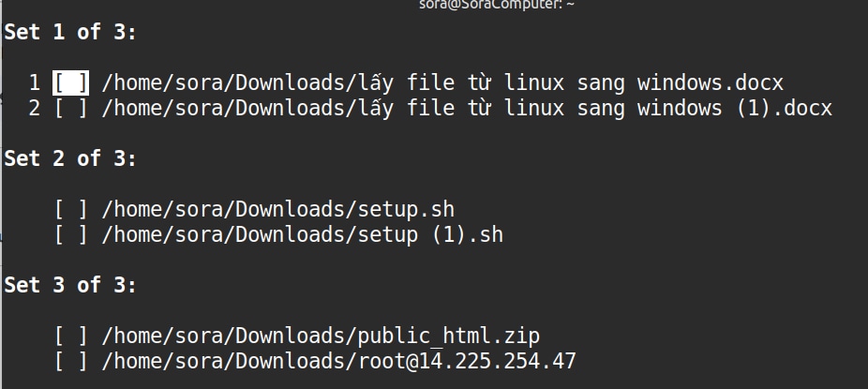Click line number 2 in the first set
This screenshot has height=389, width=868.
34,109
